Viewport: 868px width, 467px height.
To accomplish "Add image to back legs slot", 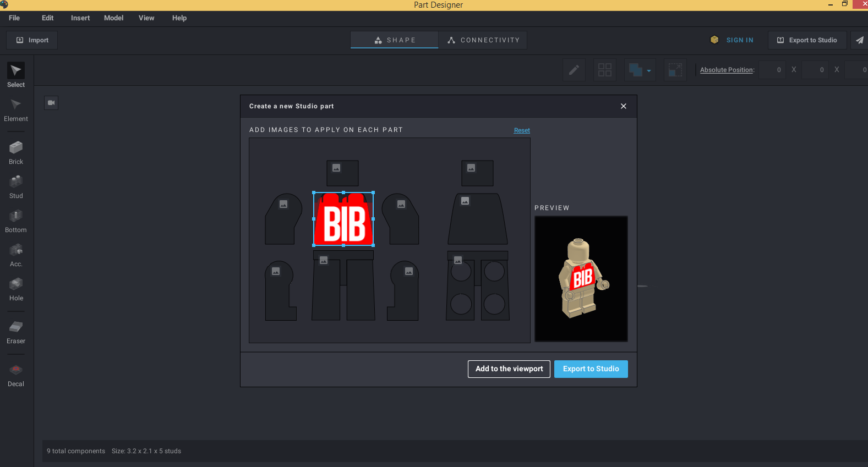I will click(x=458, y=260).
